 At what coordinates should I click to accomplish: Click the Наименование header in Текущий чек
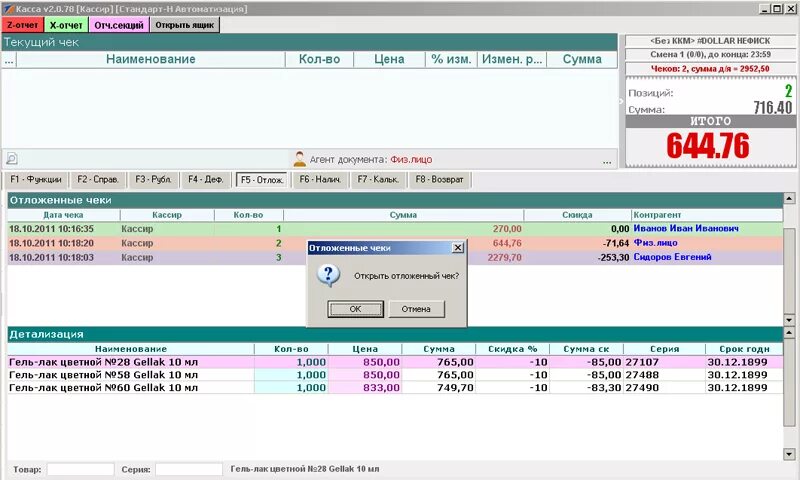pos(151,60)
